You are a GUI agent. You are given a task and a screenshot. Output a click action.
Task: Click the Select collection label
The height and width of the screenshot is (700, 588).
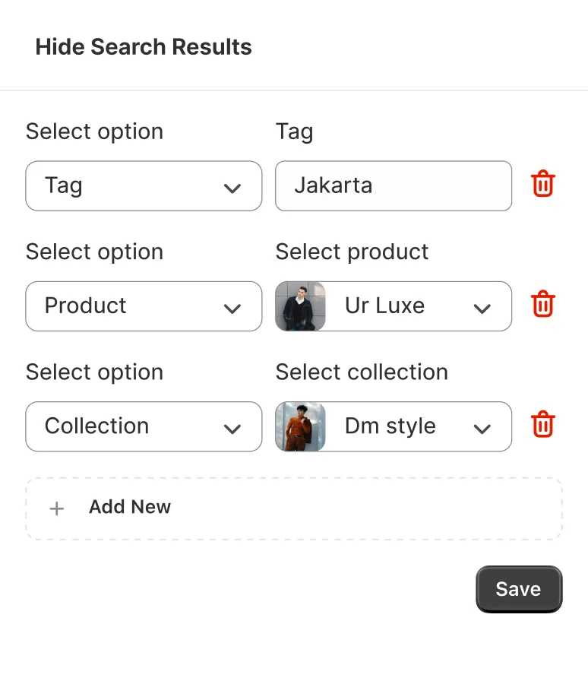[362, 372]
